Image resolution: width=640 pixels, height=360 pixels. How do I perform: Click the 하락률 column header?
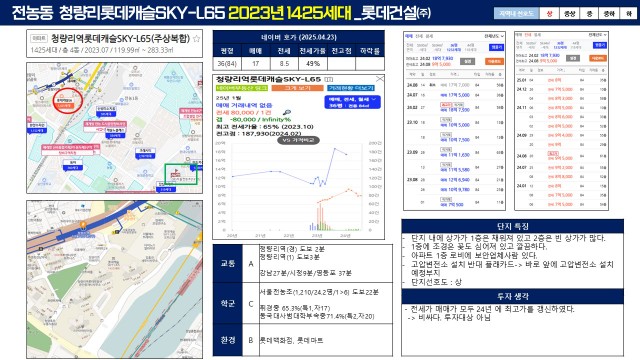(370, 51)
